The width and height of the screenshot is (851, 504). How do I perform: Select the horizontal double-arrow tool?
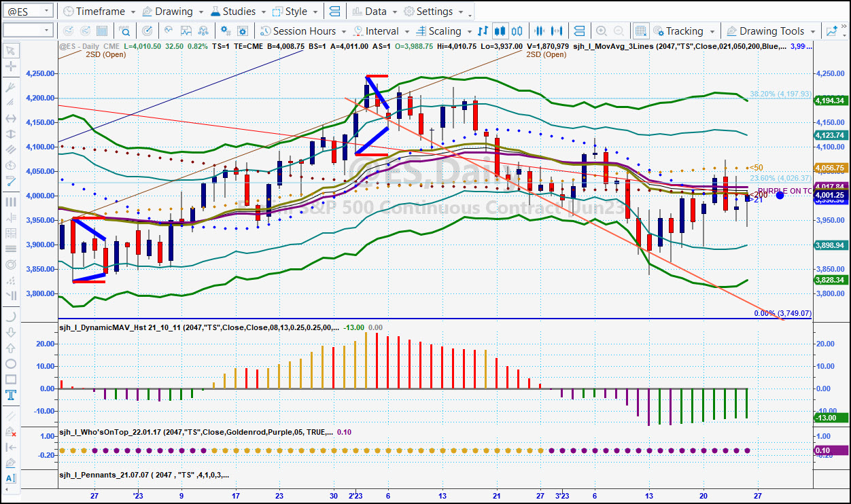tap(10, 118)
